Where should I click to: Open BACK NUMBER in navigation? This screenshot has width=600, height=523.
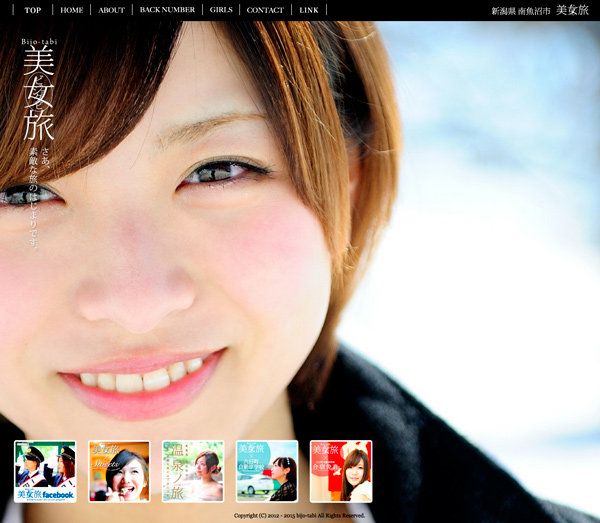tap(167, 10)
